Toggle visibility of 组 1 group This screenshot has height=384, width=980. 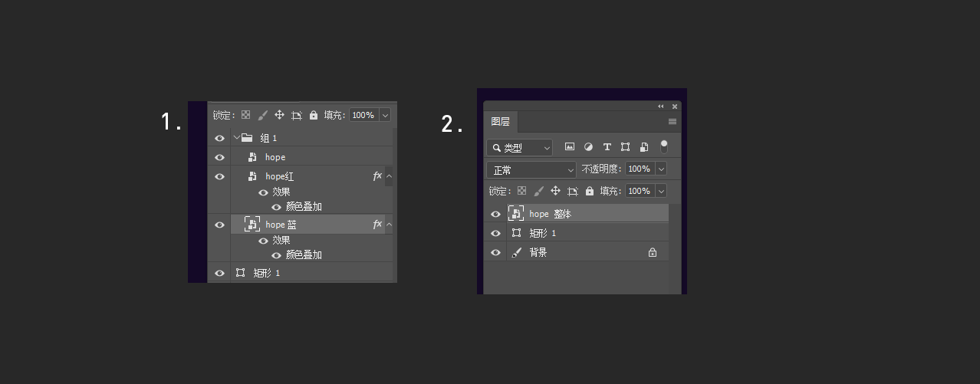(220, 138)
